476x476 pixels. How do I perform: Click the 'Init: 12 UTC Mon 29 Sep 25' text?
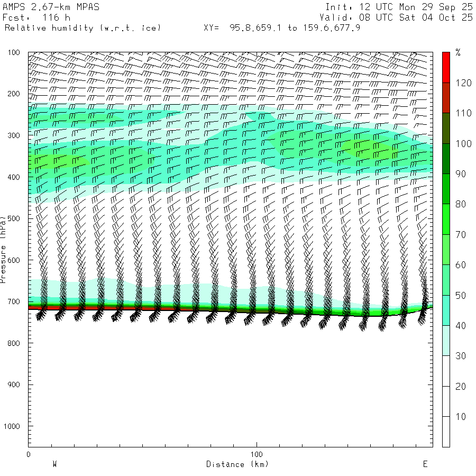coord(399,7)
